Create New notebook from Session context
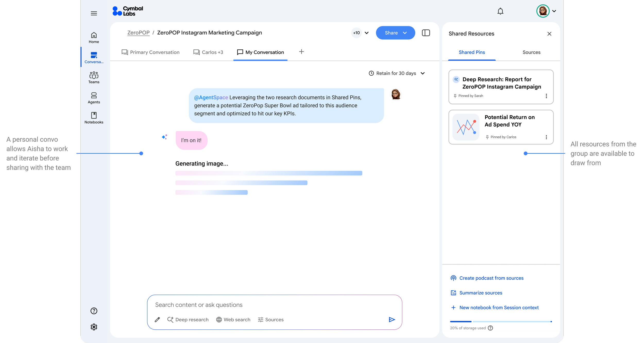Screen dimensions: 644x343 pos(495,307)
